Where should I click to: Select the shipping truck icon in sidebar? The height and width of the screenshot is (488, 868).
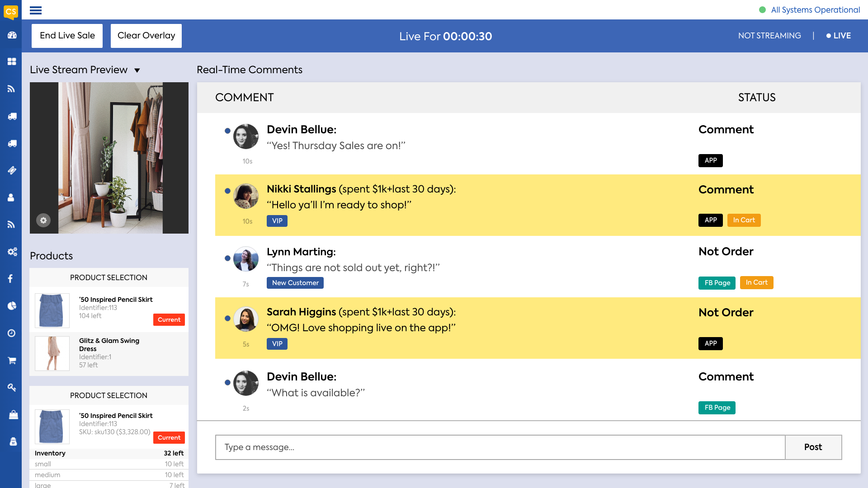click(x=11, y=116)
